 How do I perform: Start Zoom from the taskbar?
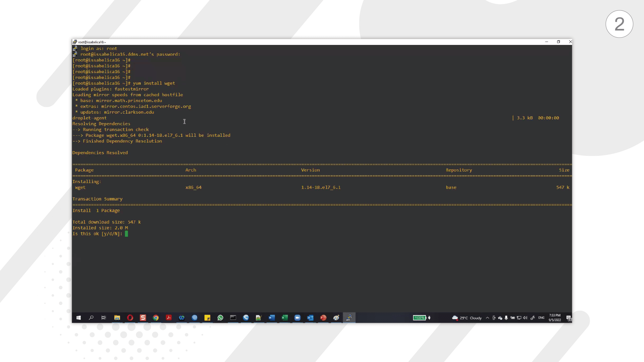point(298,318)
